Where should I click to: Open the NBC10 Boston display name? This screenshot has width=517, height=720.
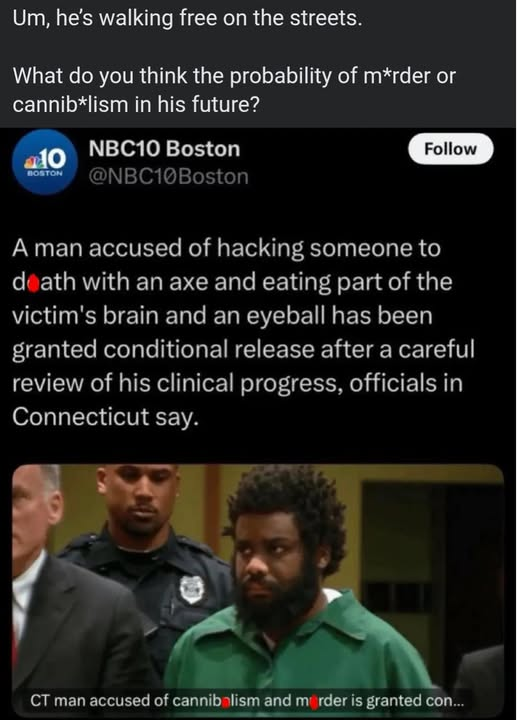click(164, 149)
